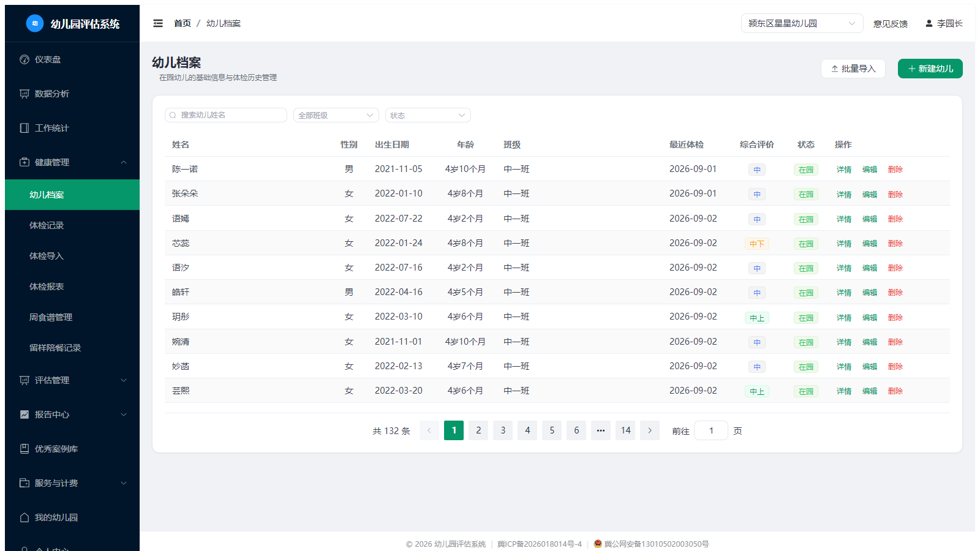Click the 我的幼儿园 home icon

point(24,517)
